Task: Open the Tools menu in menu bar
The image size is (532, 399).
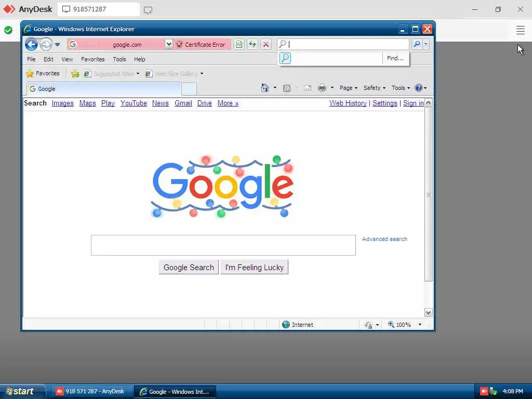Action: (x=119, y=59)
